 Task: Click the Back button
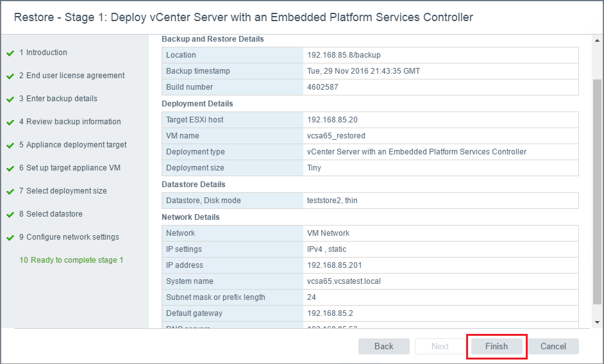383,346
